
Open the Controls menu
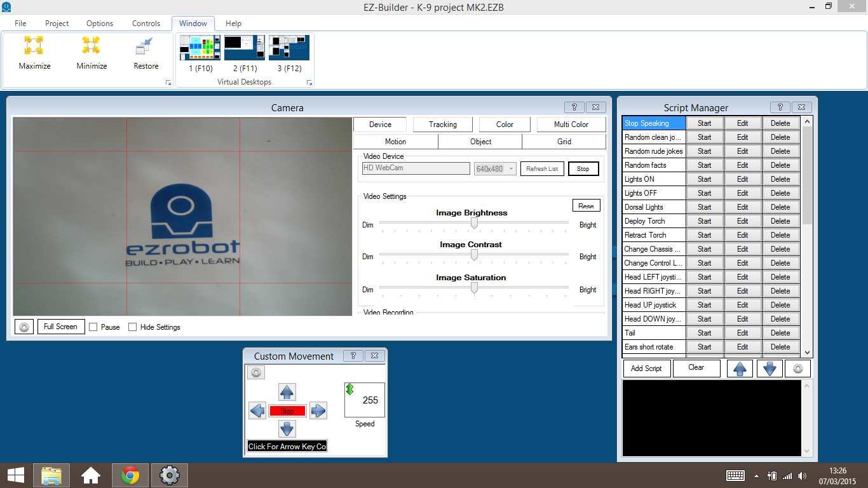coord(146,23)
